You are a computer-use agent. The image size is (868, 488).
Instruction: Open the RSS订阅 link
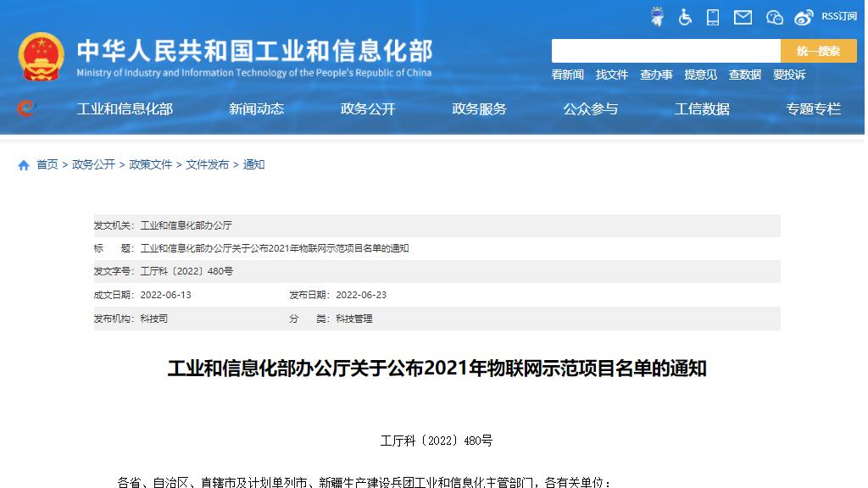click(x=838, y=16)
